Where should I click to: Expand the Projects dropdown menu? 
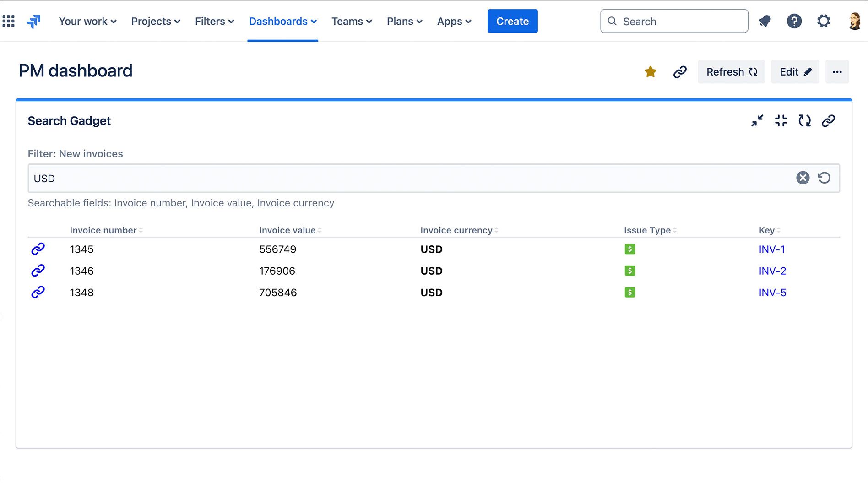point(156,22)
